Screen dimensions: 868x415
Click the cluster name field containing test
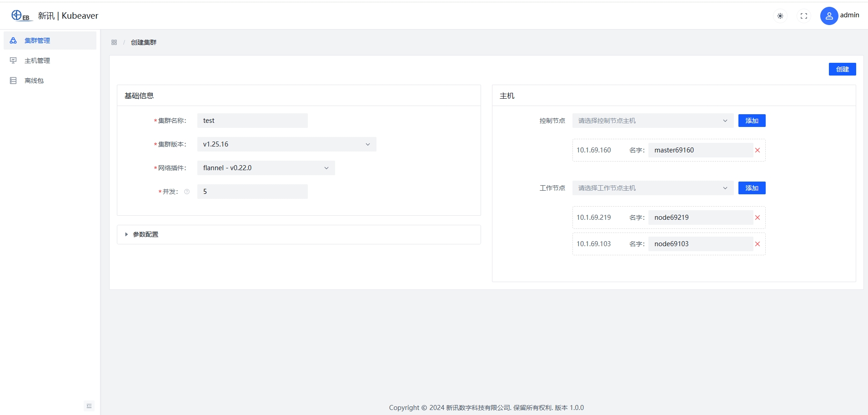tap(252, 121)
